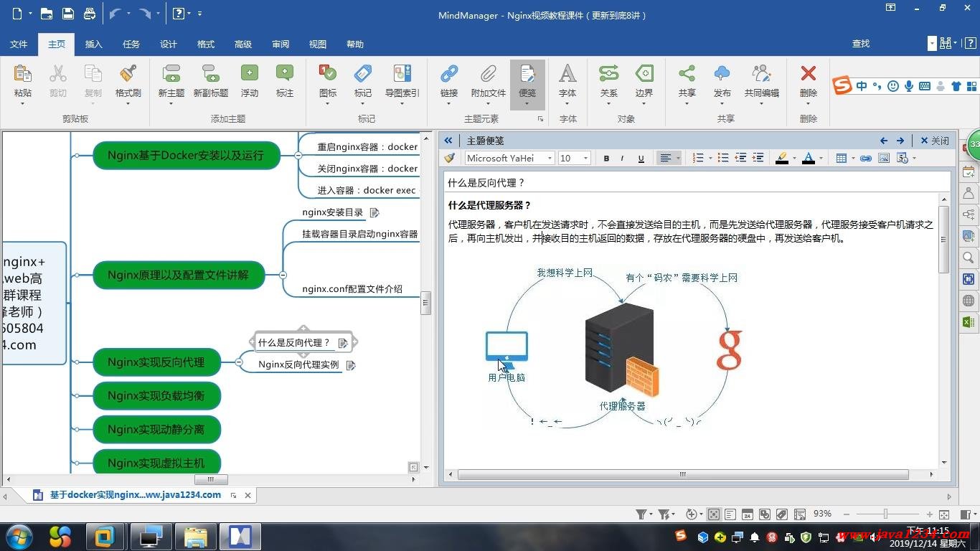The width and height of the screenshot is (980, 551).
Task: Insert hyperlink in the notes toolbar
Action: pyautogui.click(x=866, y=158)
